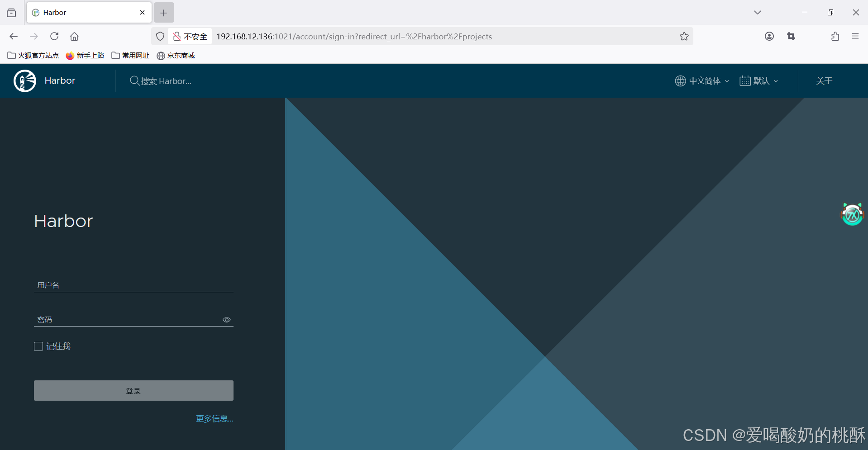
Task: Open the extensions puzzle icon
Action: point(835,36)
